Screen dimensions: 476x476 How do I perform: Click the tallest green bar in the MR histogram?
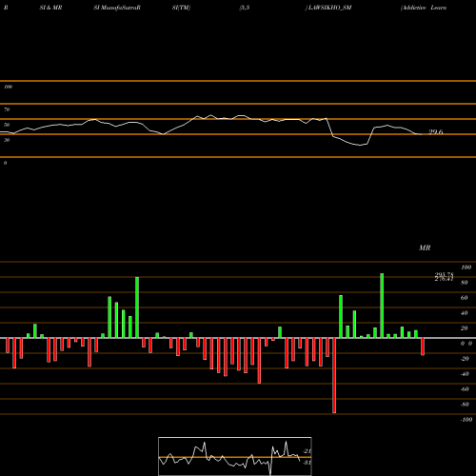point(382,306)
